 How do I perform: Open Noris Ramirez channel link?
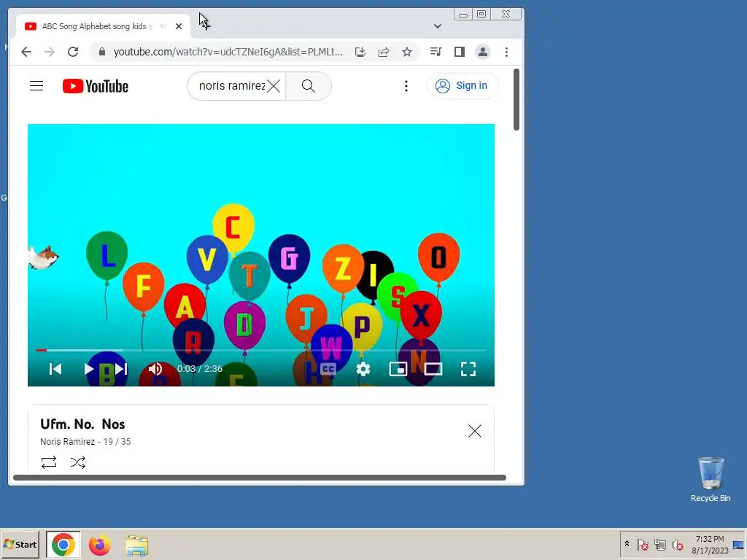coord(67,442)
